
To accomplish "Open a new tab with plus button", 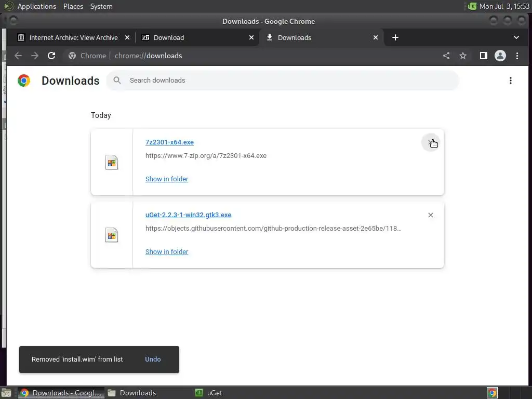I will (395, 37).
